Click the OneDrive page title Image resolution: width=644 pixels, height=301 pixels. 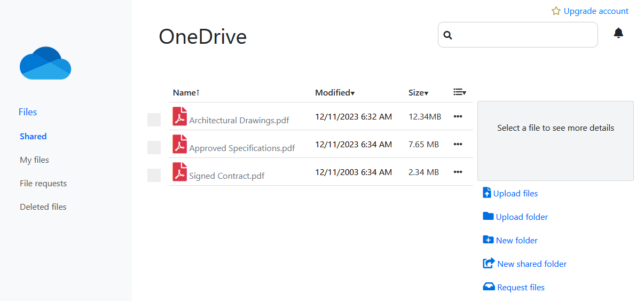click(203, 36)
